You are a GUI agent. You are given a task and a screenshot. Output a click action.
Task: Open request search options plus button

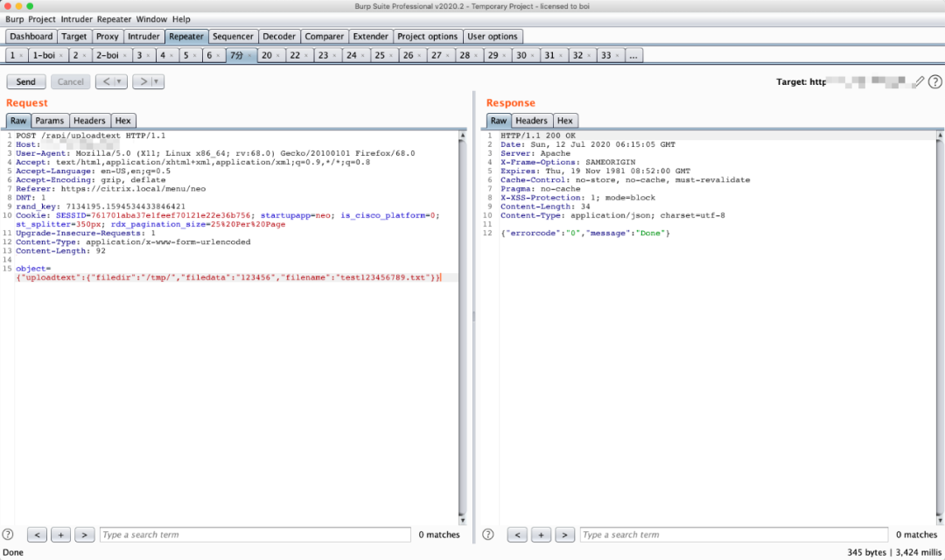(61, 535)
